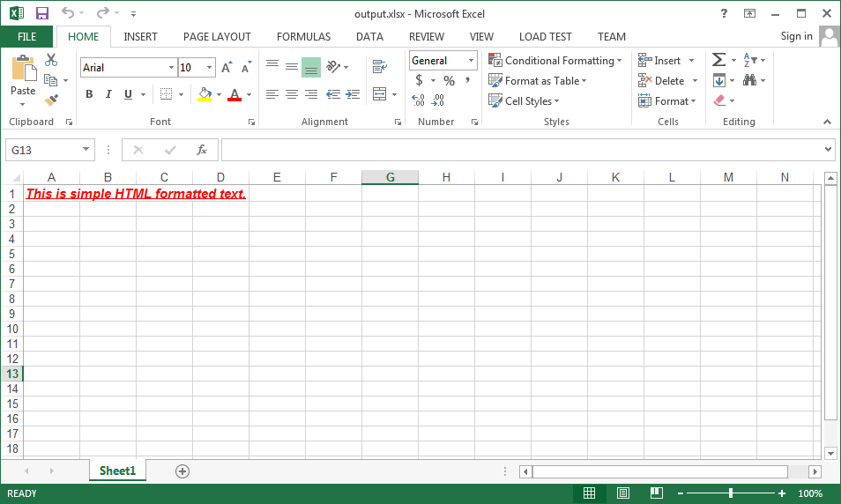
Task: Select the Format Painter brush
Action: 51,100
